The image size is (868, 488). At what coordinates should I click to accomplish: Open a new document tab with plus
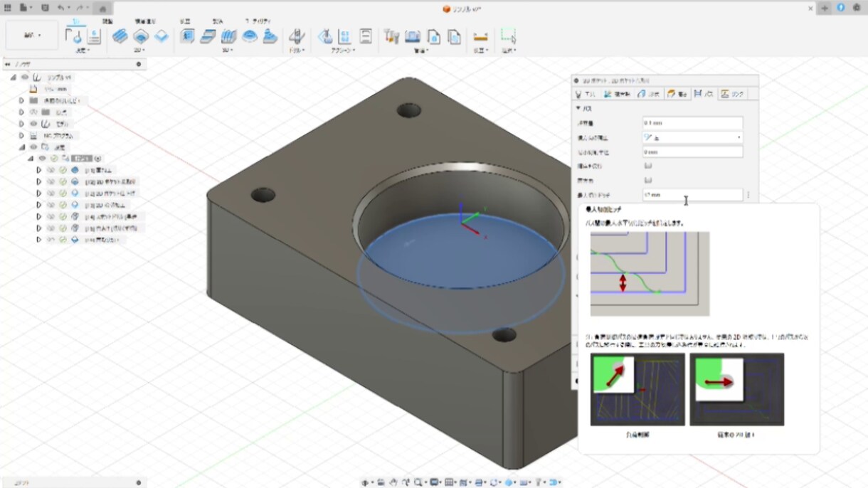(x=825, y=9)
